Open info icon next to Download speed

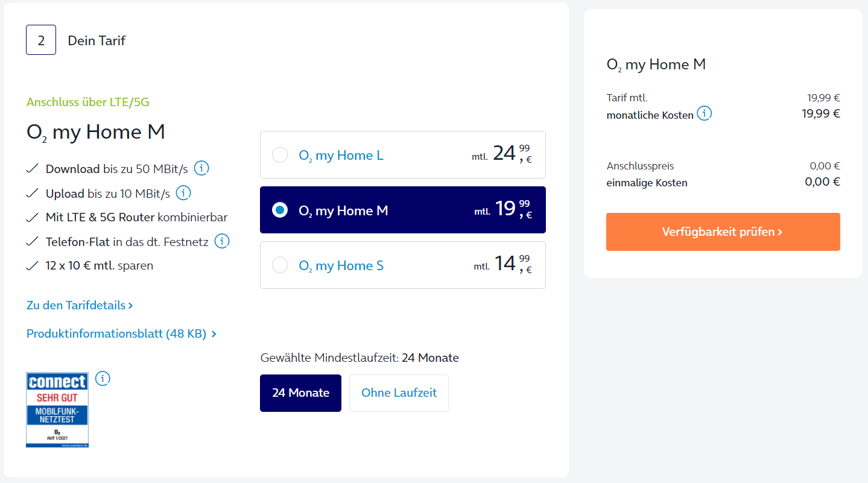click(x=201, y=168)
